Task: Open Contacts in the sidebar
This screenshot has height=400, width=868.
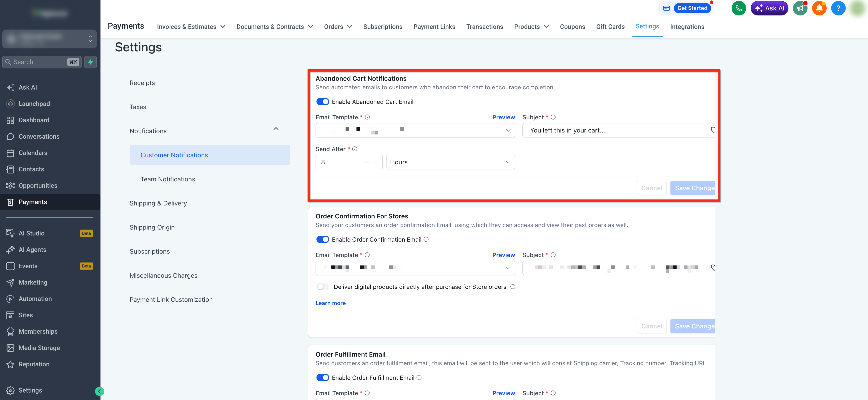Action: coord(31,169)
